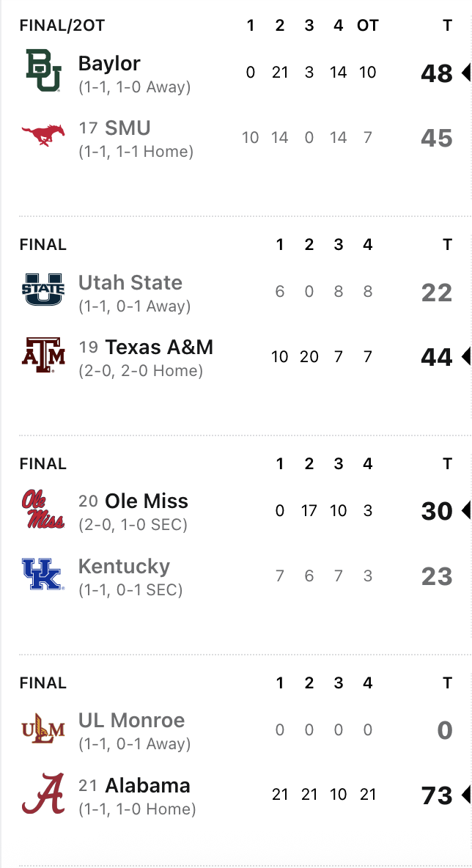Click the Ole Miss team name

[147, 501]
